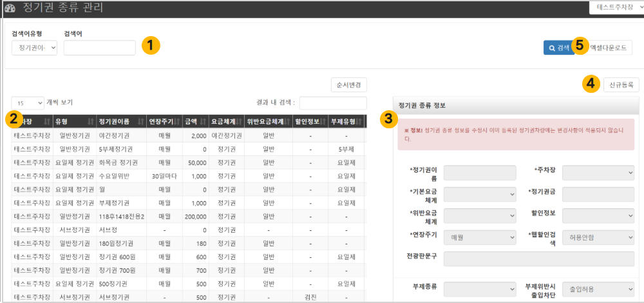
Task: Sort table by 정기권이름 column sort icon
Action: (140, 121)
